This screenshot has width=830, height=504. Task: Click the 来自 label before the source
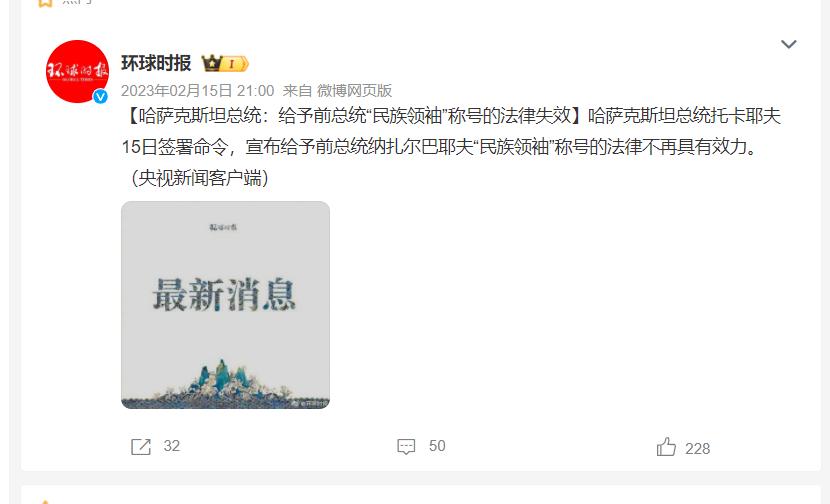click(297, 91)
